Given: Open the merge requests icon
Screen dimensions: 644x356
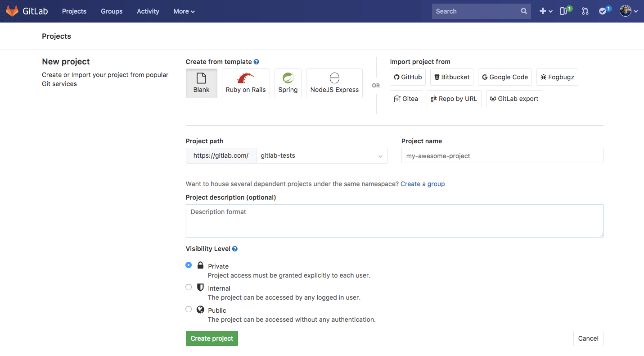Looking at the screenshot, I should pyautogui.click(x=585, y=11).
